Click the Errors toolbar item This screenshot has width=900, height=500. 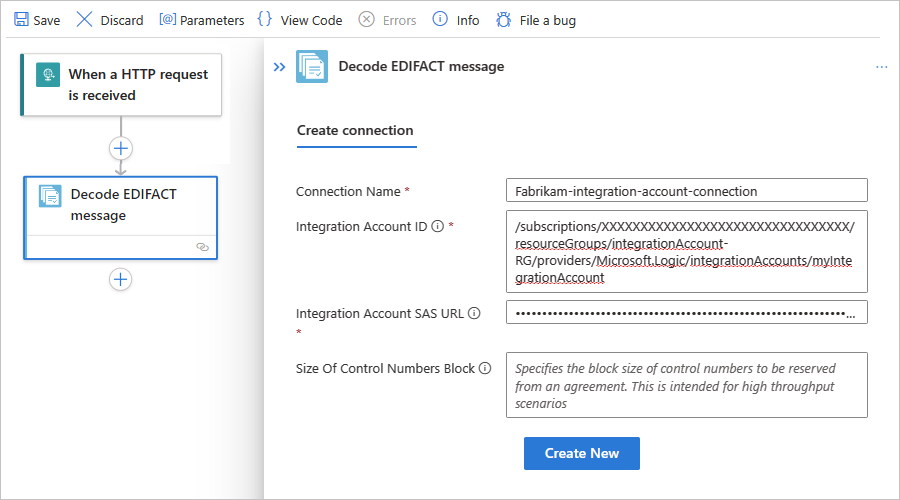[x=387, y=20]
